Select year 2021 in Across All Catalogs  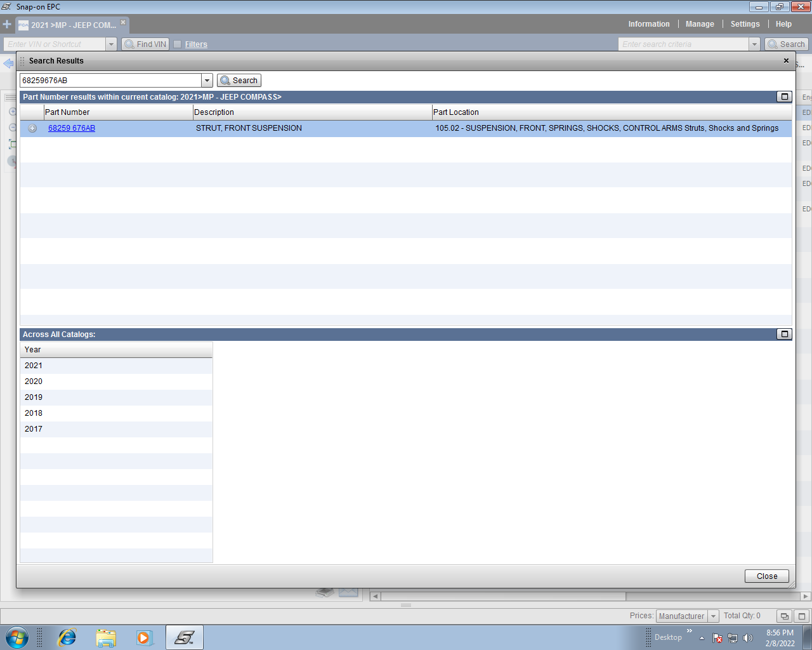coord(116,366)
